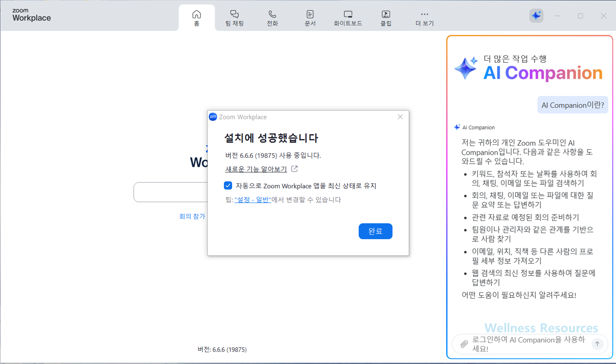
Task: Click the 설치에 성공했습니다 heading
Action: point(271,138)
